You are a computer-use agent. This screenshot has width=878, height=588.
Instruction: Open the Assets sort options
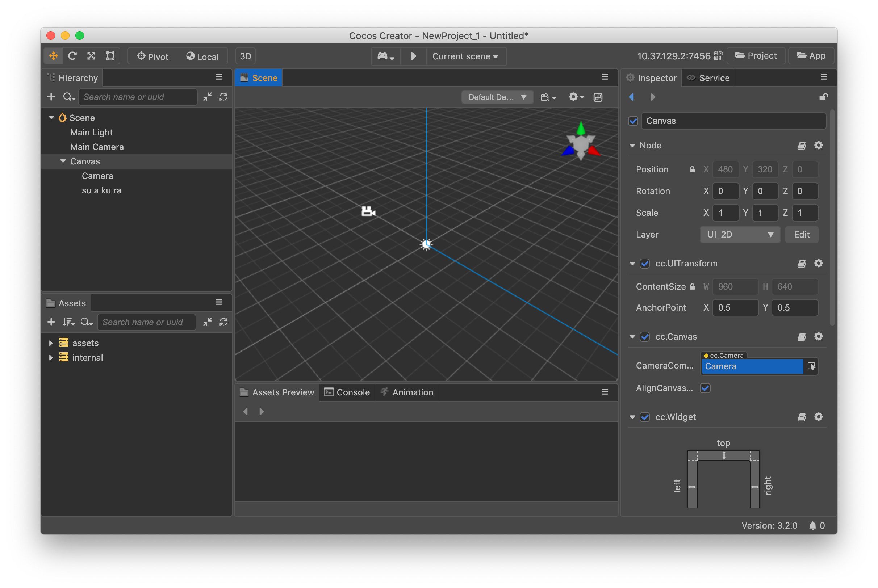(x=68, y=322)
